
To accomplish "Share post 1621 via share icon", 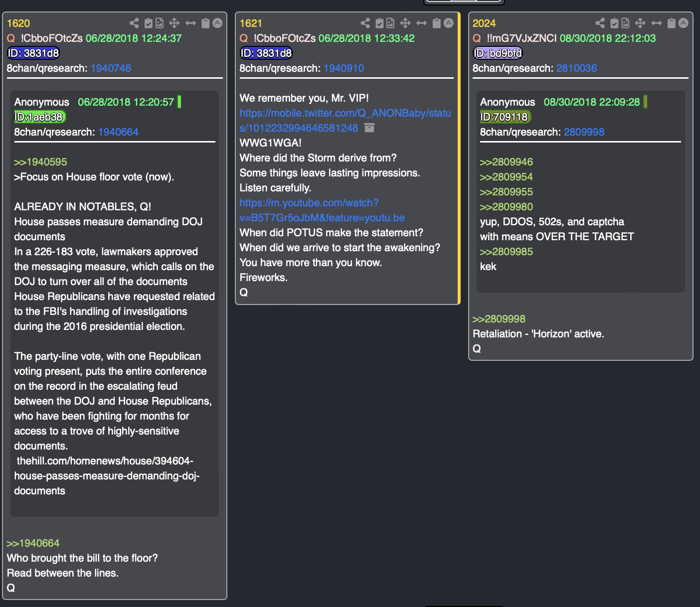I will tap(365, 23).
